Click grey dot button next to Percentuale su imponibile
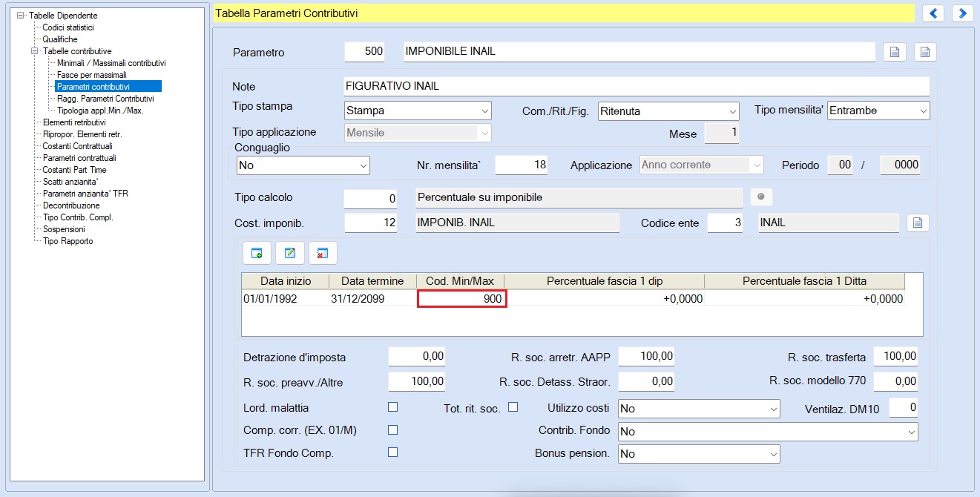Image resolution: width=980 pixels, height=497 pixels. point(761,197)
